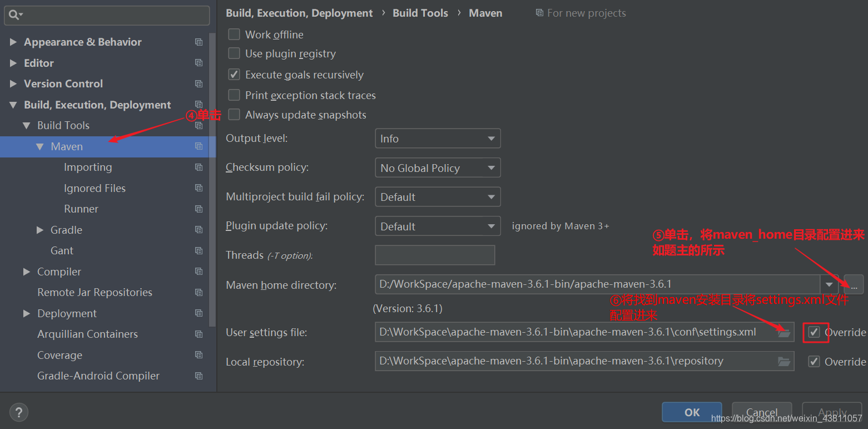868x429 pixels.
Task: Expand Gradle tree node arrow
Action: click(x=40, y=230)
